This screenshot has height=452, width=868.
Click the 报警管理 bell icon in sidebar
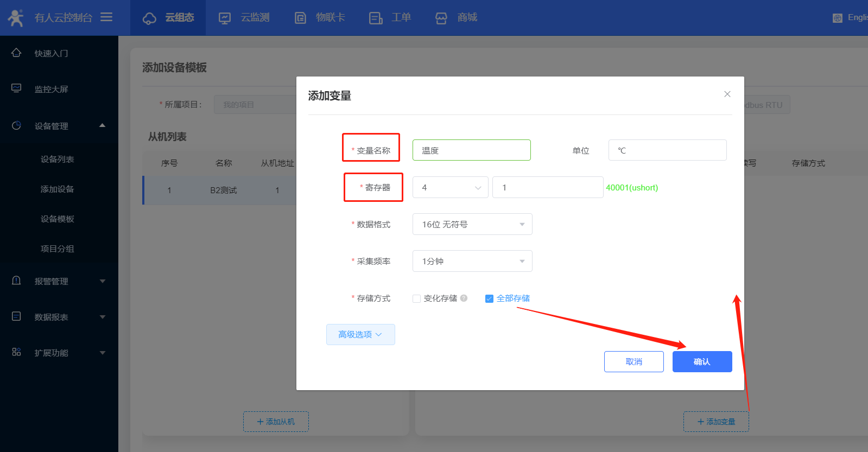[x=16, y=281]
